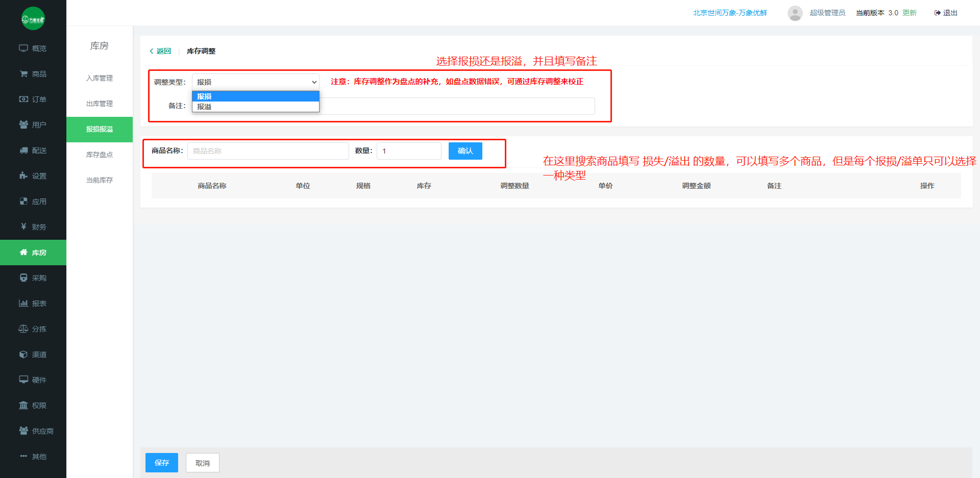Click the 其他 ellipsis icon
980x478 pixels.
23,456
